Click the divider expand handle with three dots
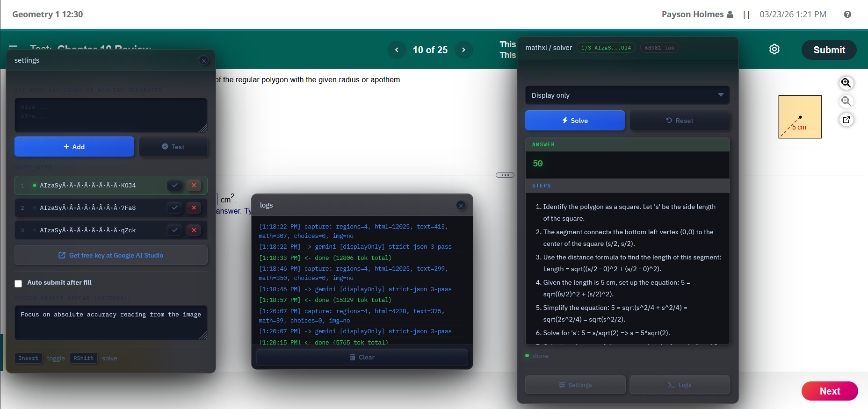 [505, 175]
